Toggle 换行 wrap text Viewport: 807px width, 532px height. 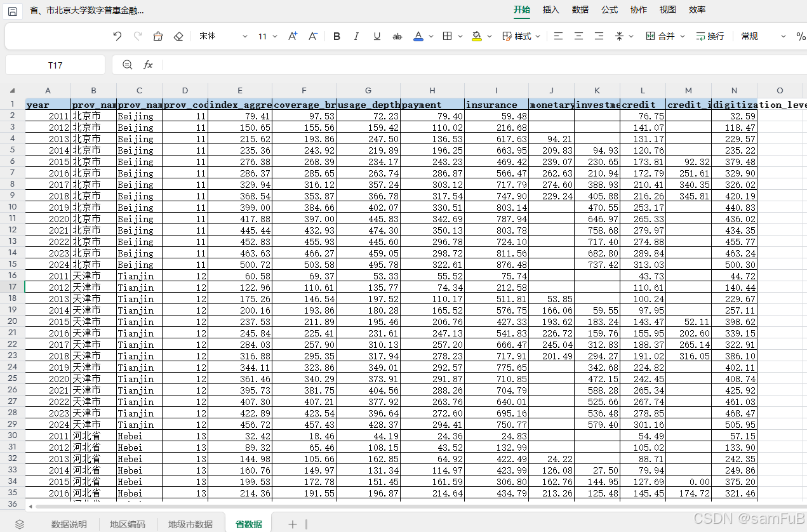[x=710, y=36]
